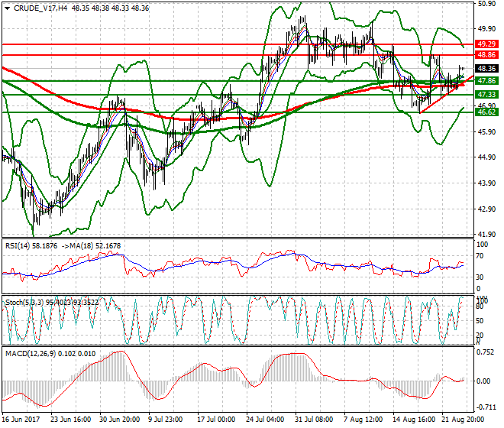This screenshot has height=428, width=504.
Task: Click the 44.90 price scale value
Action: point(486,157)
